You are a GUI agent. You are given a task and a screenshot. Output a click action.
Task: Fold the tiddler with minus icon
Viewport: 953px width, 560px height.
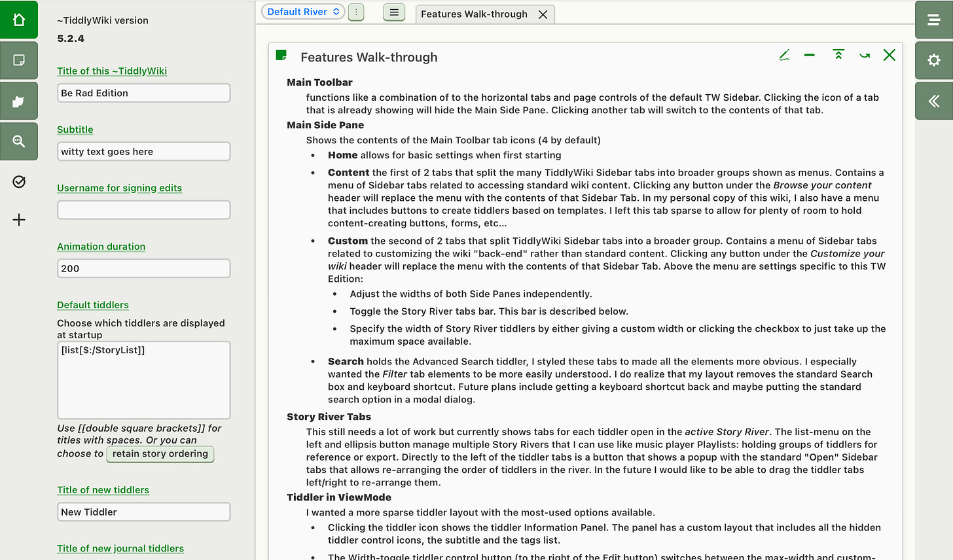tap(810, 56)
